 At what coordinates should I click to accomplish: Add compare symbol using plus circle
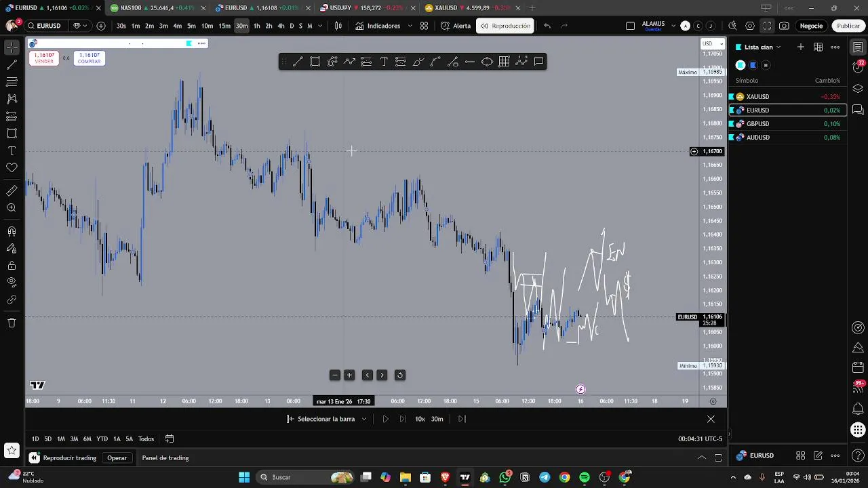(101, 26)
